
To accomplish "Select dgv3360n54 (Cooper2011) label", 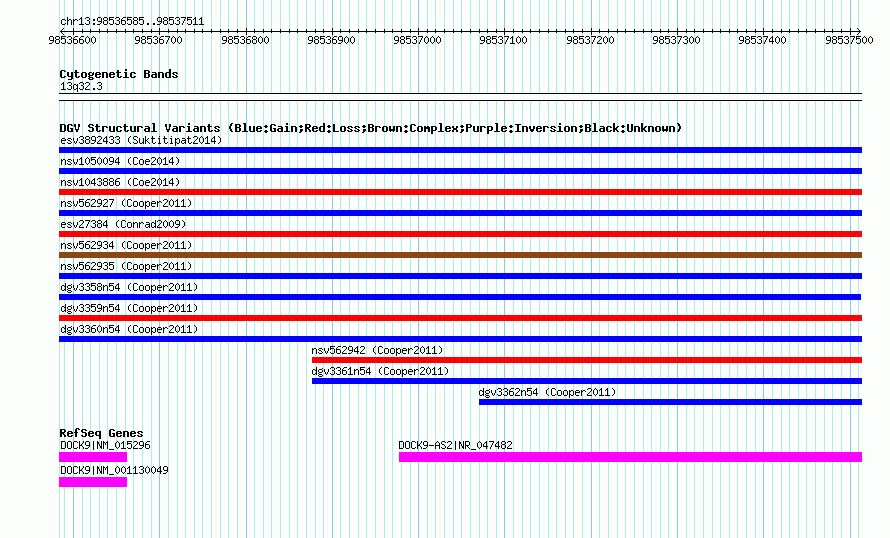I will 129,329.
